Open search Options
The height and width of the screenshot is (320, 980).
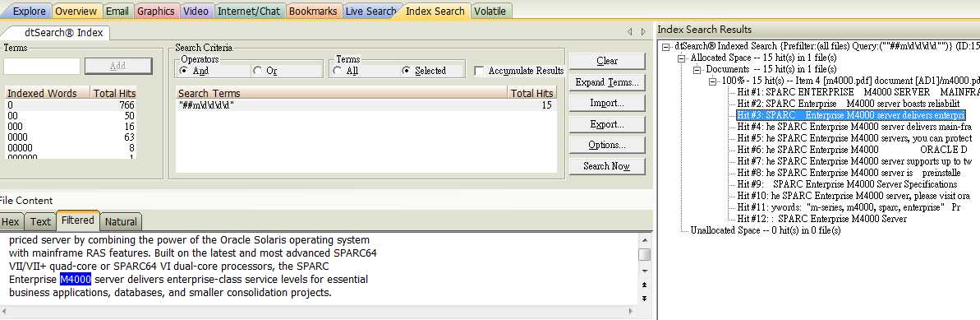pos(607,145)
